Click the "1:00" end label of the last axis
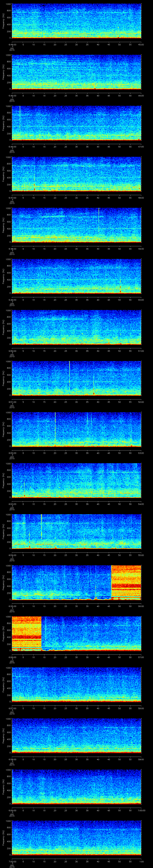 pos(141,861)
